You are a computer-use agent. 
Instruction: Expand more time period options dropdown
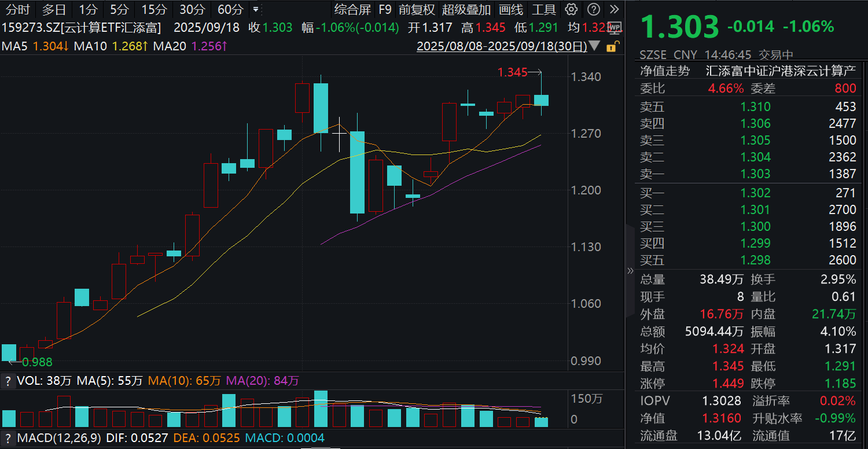(256, 9)
